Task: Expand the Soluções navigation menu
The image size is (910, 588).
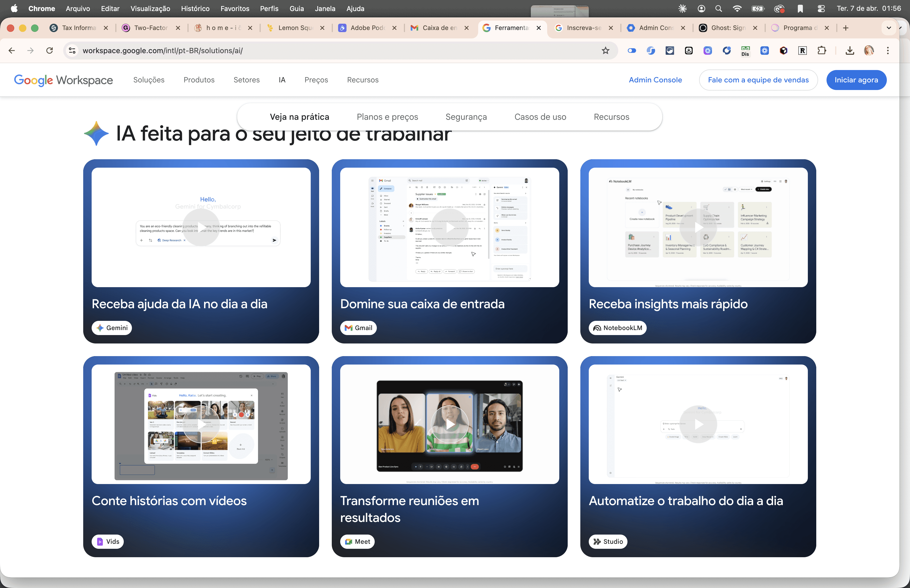Action: click(149, 80)
